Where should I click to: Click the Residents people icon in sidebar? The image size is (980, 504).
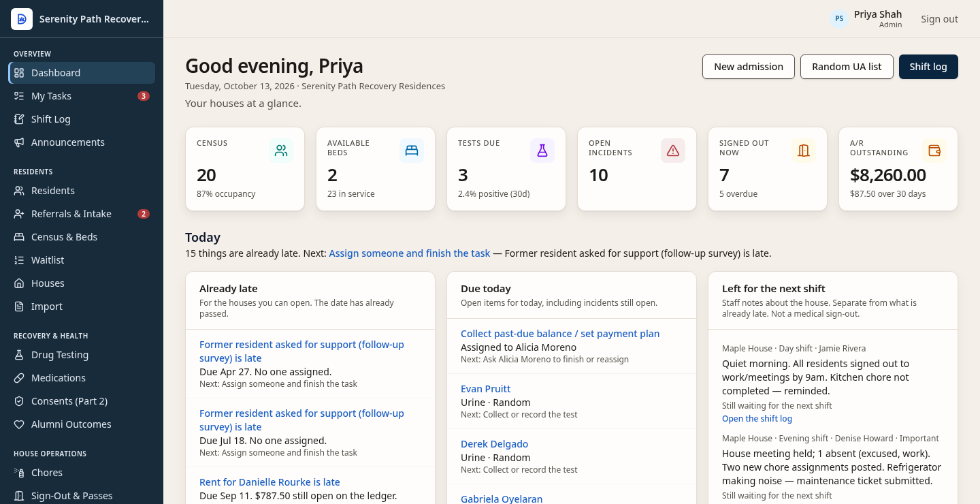(x=19, y=191)
